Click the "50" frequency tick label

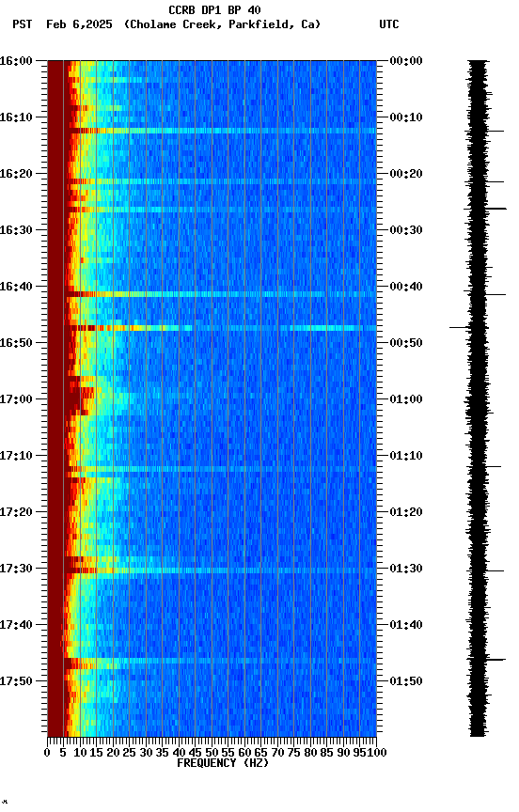pos(212,753)
